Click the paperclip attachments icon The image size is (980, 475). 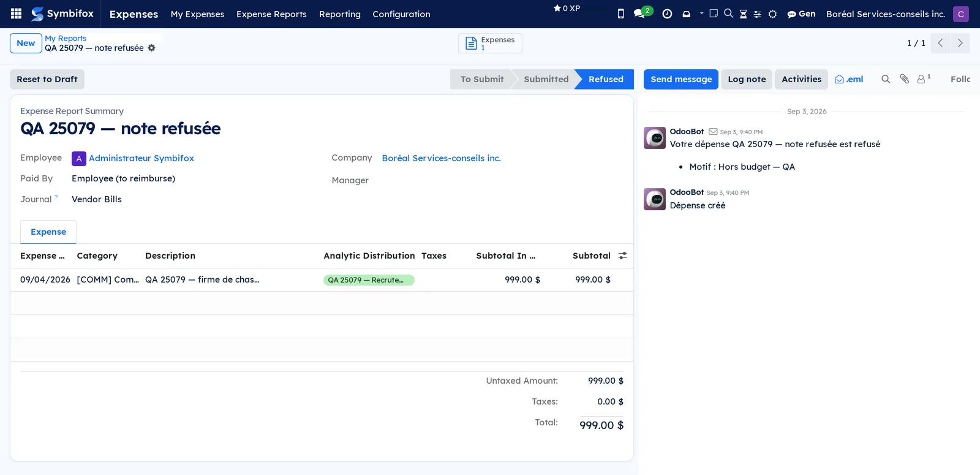(x=904, y=79)
